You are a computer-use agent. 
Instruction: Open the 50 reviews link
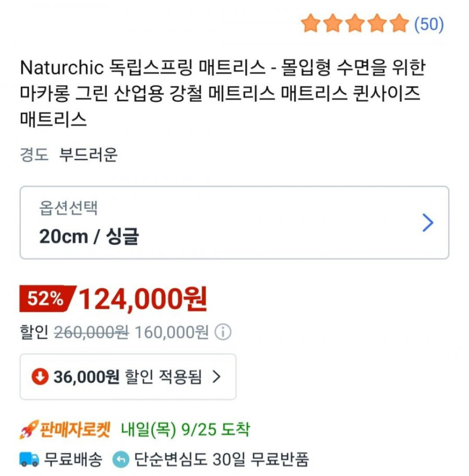[429, 24]
